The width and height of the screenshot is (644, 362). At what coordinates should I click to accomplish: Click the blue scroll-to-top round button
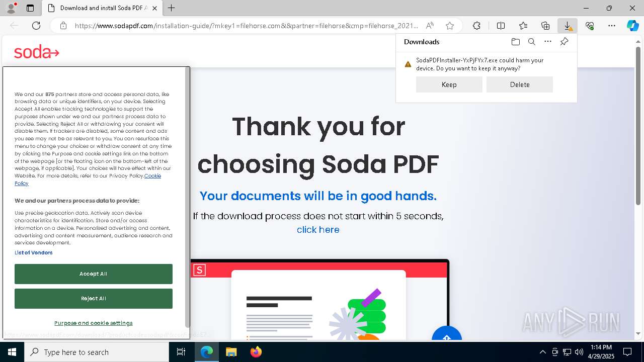click(447, 335)
